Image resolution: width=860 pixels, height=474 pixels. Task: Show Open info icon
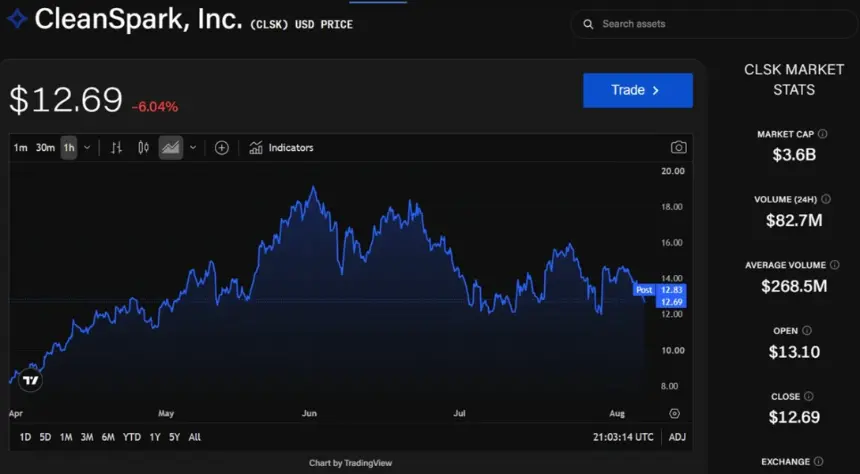pos(807,331)
